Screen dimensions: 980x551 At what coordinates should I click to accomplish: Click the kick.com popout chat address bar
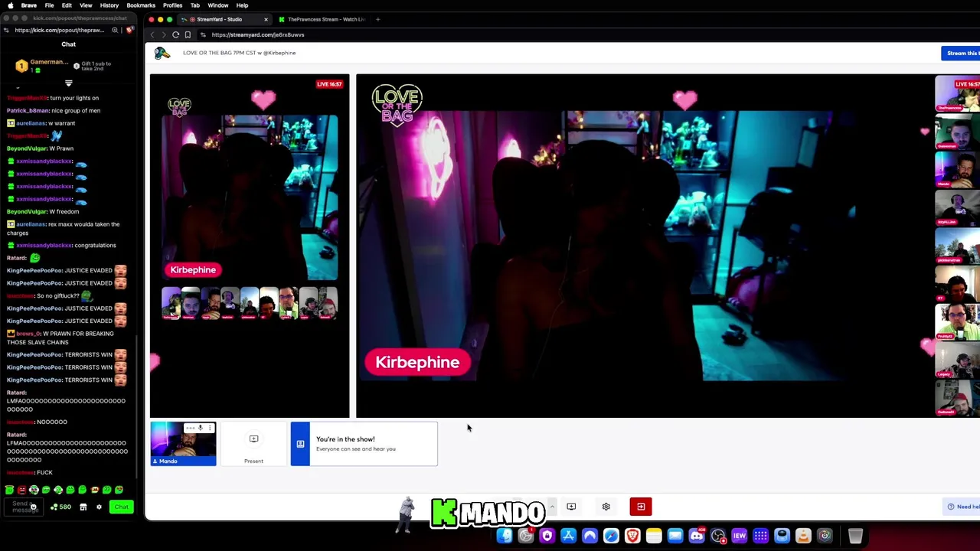tap(60, 31)
